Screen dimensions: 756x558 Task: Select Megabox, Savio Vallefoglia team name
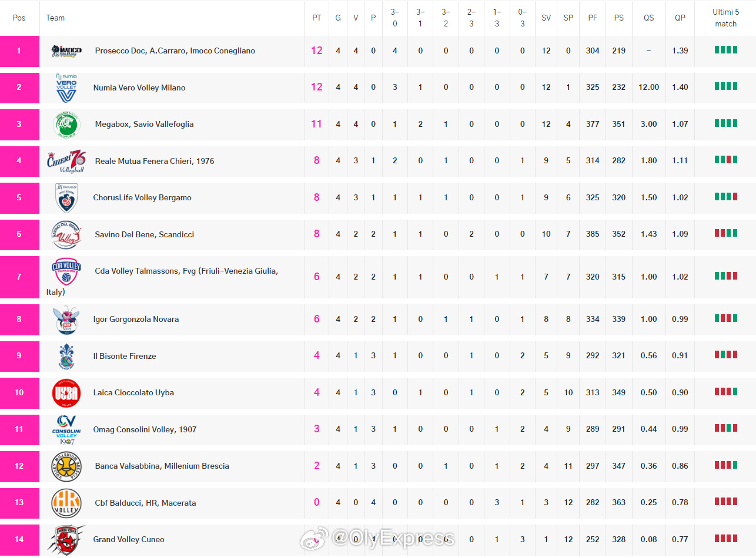click(x=144, y=124)
